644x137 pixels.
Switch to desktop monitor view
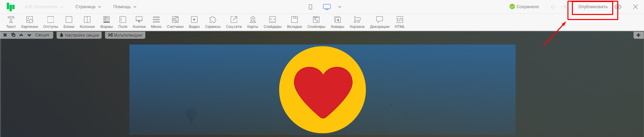click(327, 7)
